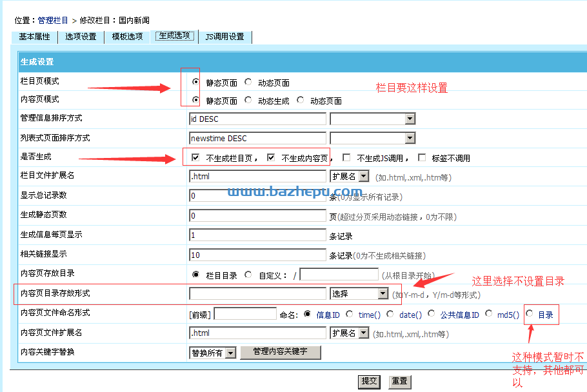Open the 基本属性 tab
The height and width of the screenshot is (392, 587).
[34, 37]
